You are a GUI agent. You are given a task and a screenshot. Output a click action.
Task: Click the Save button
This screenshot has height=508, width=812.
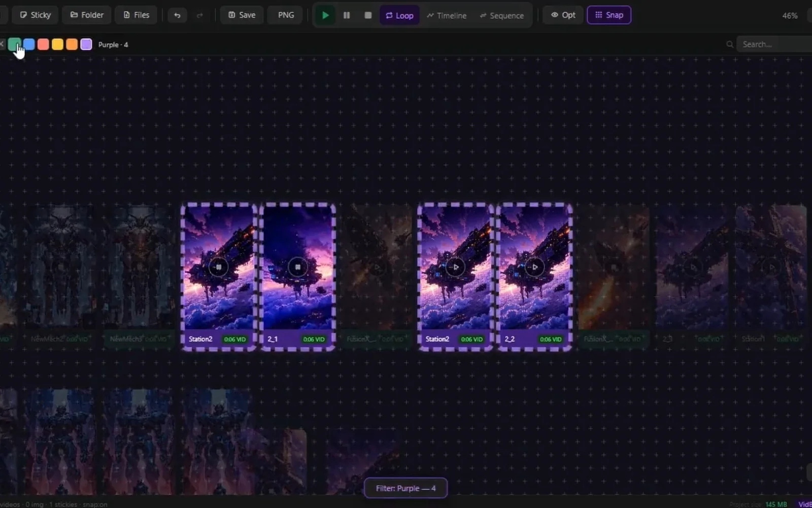(242, 15)
